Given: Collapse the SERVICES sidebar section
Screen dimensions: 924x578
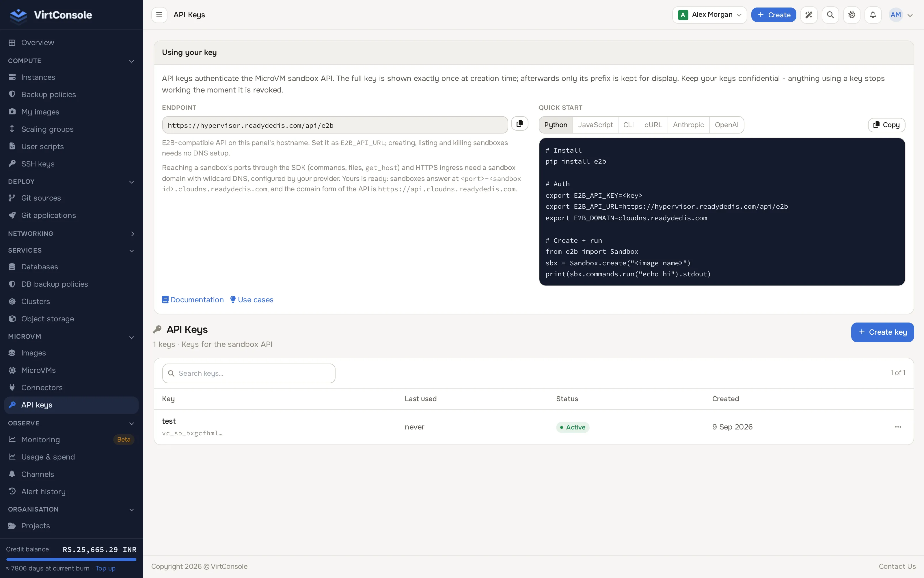Looking at the screenshot, I should coord(71,250).
